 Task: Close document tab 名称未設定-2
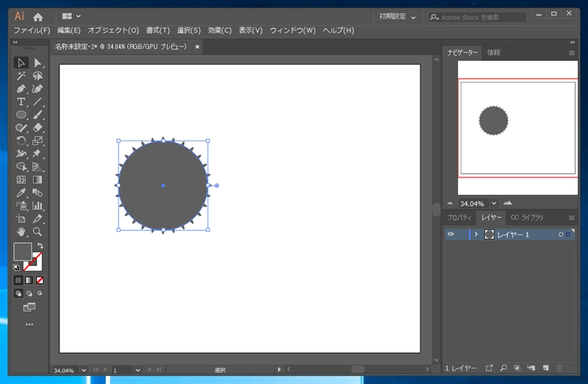(x=197, y=46)
